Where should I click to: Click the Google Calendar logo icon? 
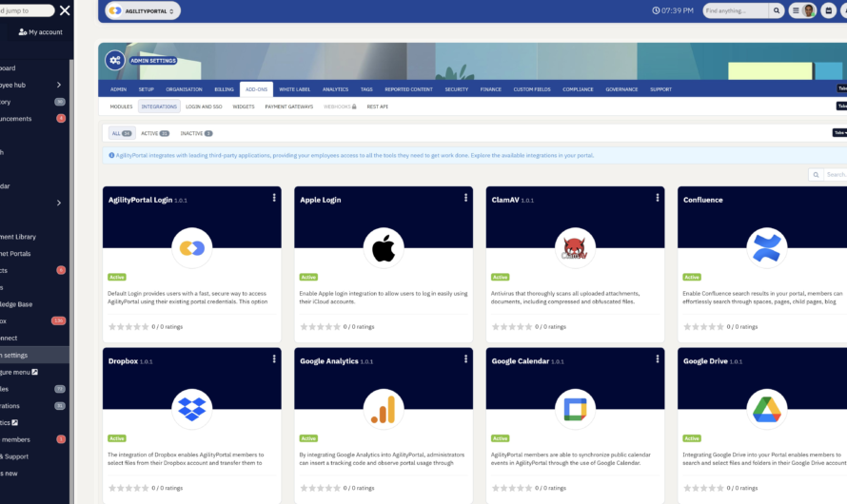coord(575,409)
